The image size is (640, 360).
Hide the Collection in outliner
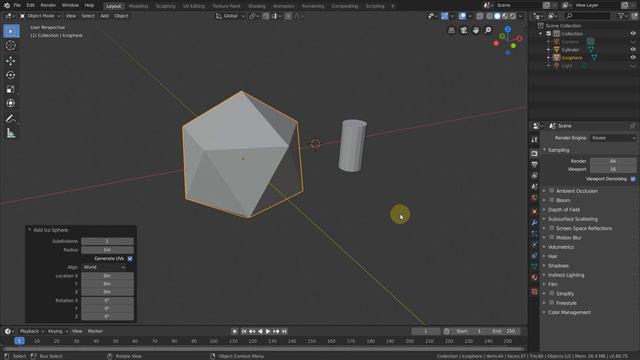pyautogui.click(x=633, y=33)
